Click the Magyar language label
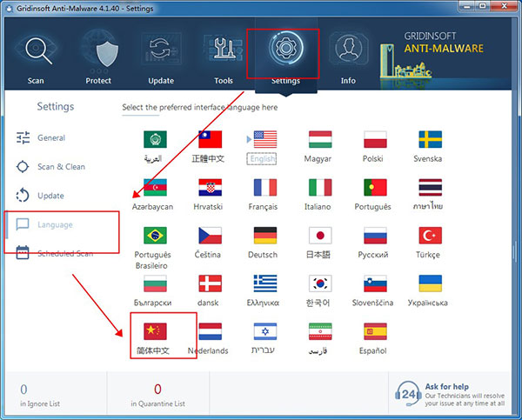The image size is (522, 420). [x=318, y=159]
